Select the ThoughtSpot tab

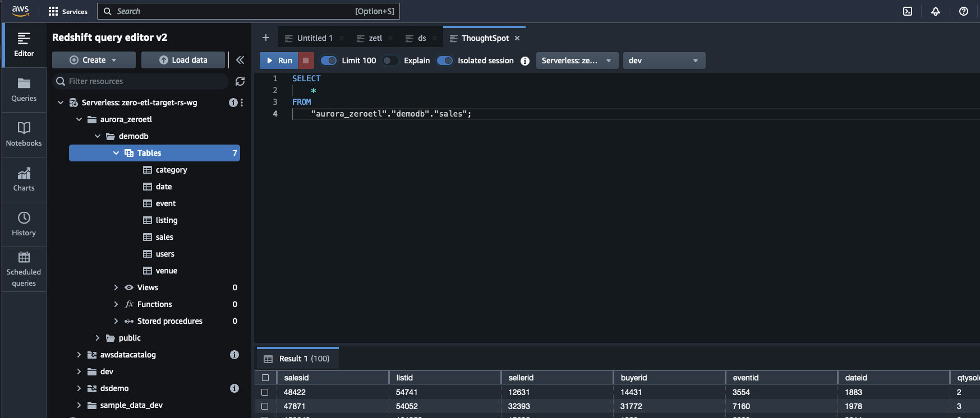[x=485, y=38]
